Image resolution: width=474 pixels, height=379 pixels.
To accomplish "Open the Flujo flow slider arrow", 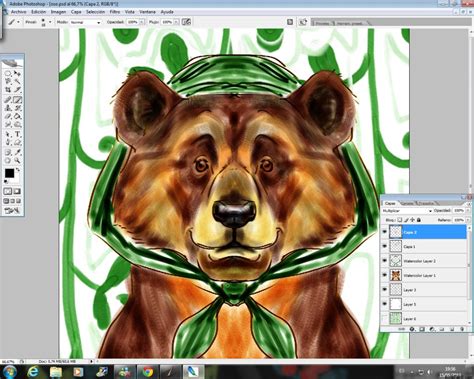I will coord(176,22).
